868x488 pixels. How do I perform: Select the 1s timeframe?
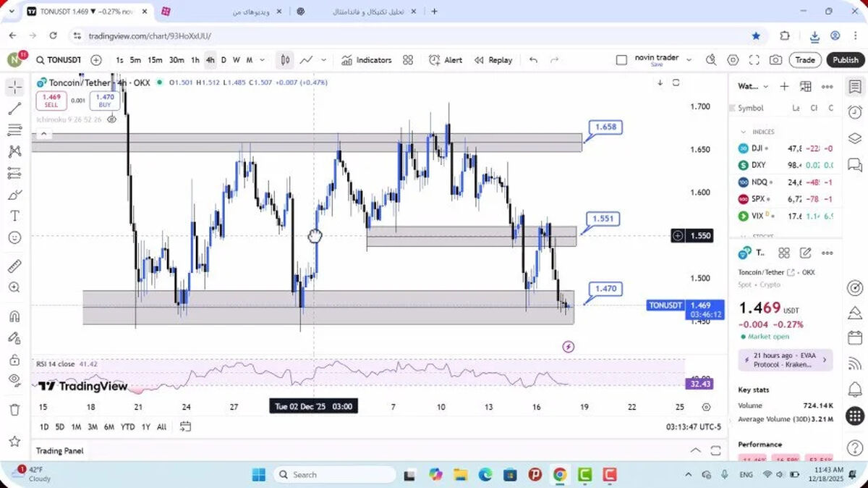coord(119,60)
